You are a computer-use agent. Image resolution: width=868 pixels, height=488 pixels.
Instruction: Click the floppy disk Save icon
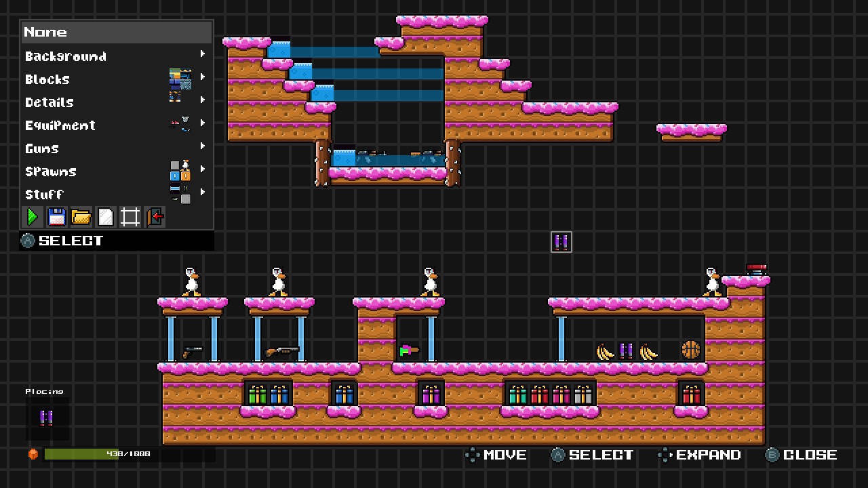click(56, 217)
